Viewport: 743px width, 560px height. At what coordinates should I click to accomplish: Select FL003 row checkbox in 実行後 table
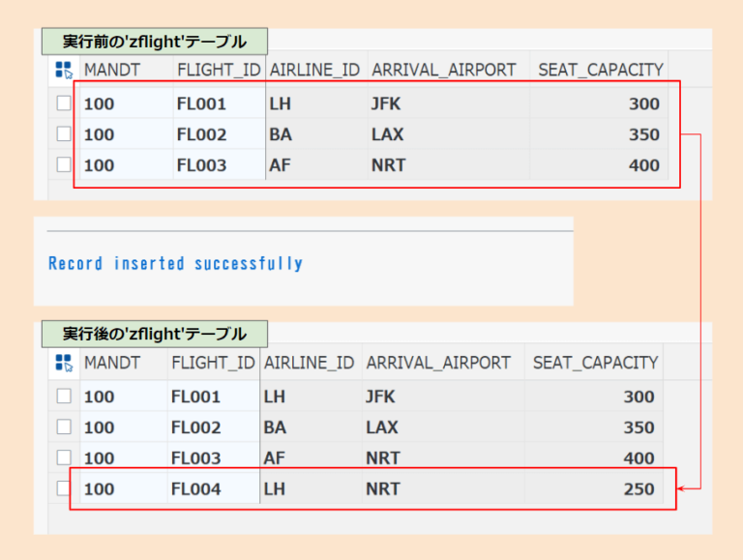64,457
